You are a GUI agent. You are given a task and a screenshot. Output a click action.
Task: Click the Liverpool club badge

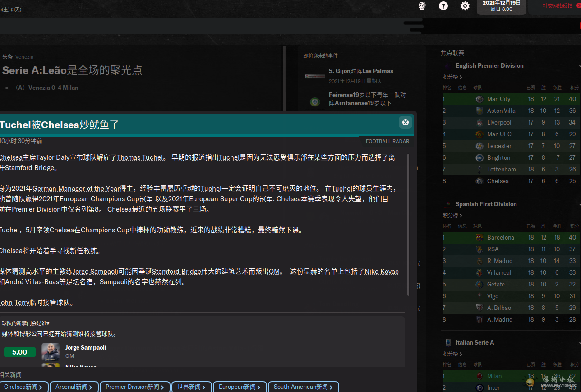480,122
